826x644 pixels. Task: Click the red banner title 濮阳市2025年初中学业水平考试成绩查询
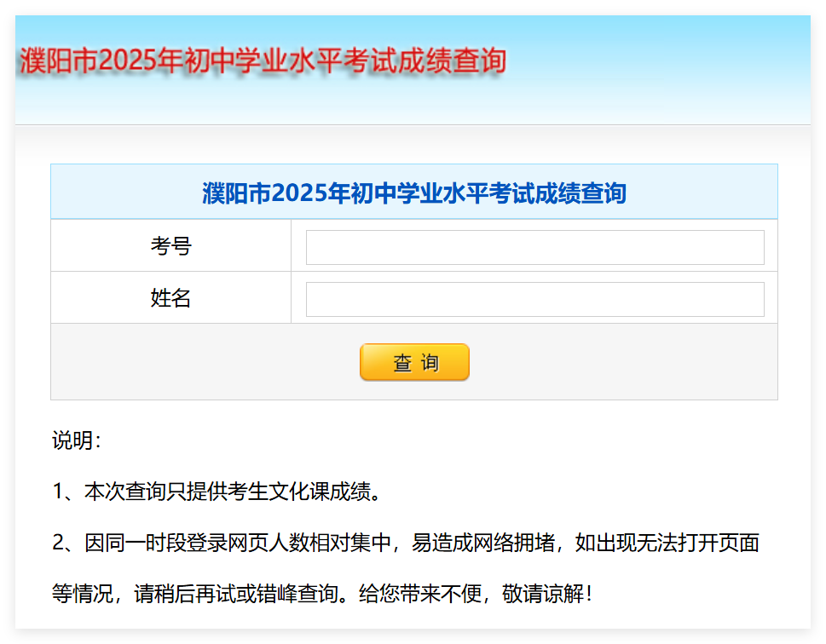263,60
